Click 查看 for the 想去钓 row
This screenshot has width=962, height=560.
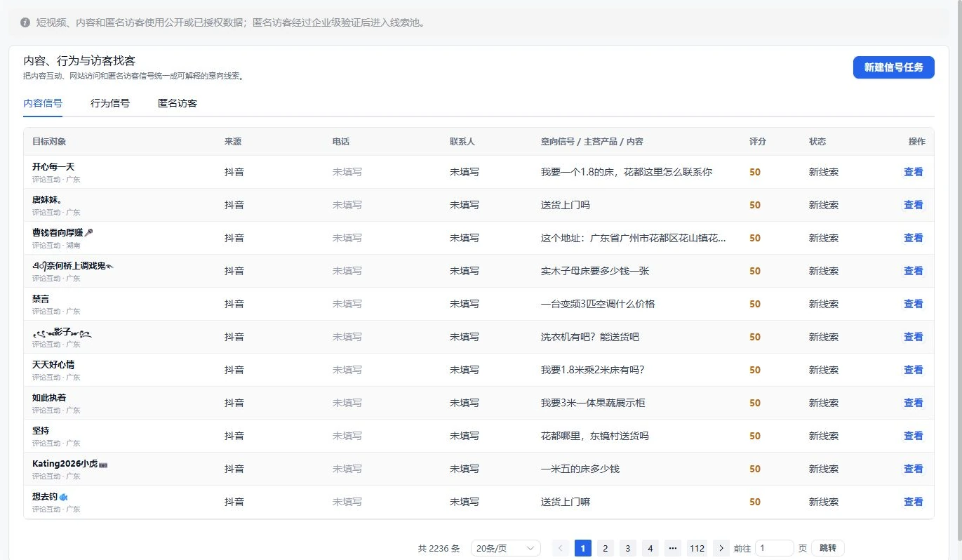coord(913,502)
